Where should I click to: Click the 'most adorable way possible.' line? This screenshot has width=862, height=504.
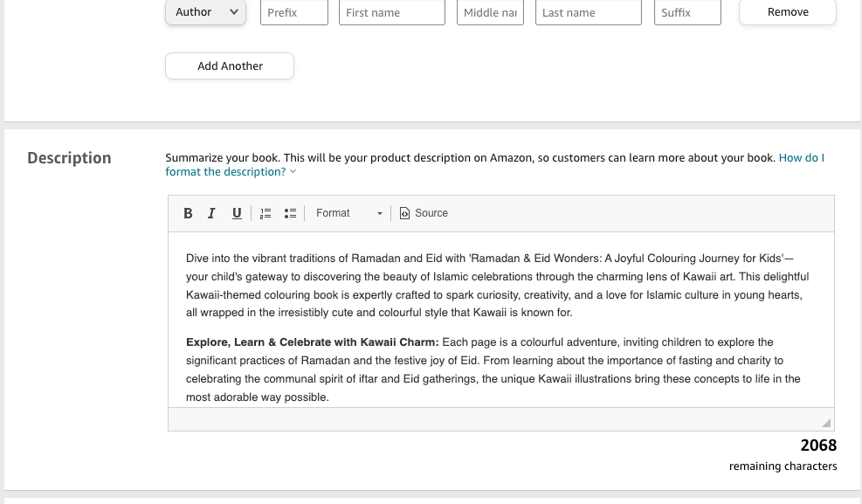(258, 397)
